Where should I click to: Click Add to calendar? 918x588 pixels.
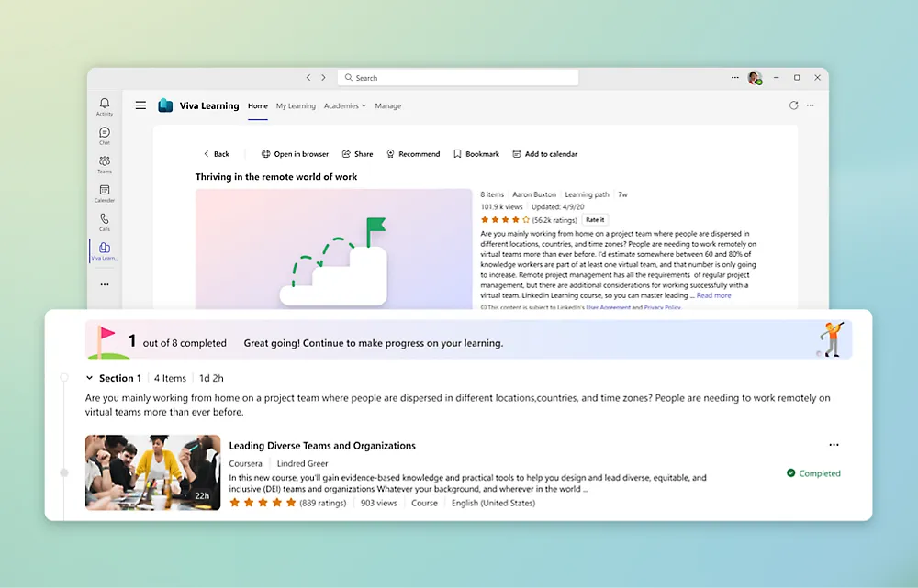pos(544,154)
